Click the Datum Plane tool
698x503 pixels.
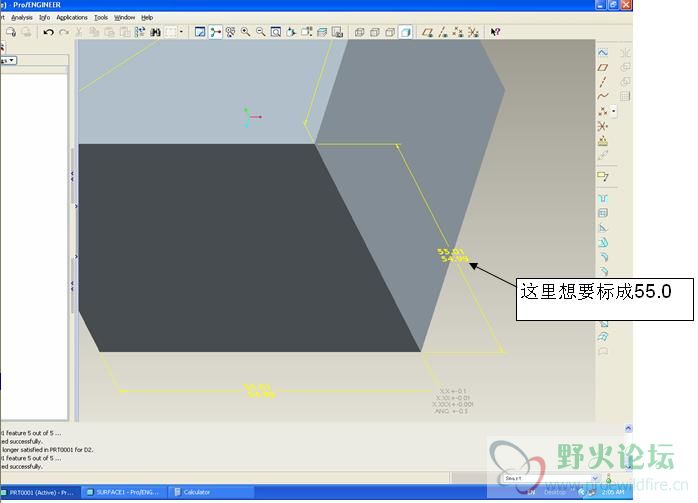point(603,67)
